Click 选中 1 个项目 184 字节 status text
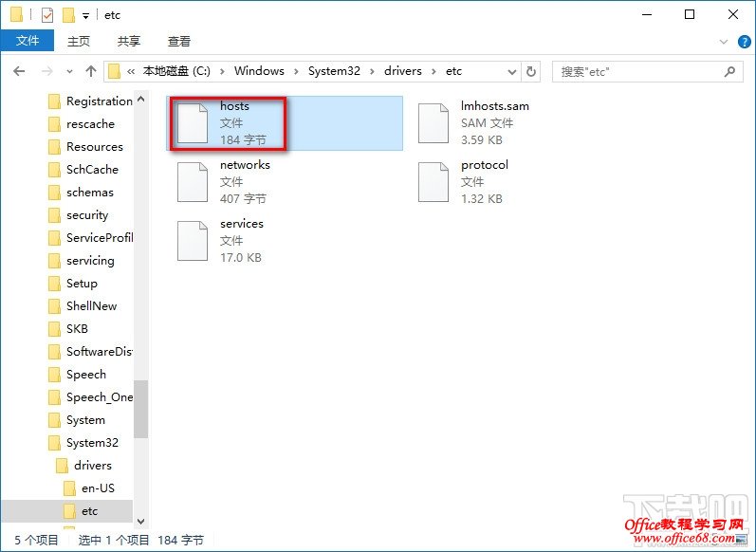This screenshot has height=552, width=756. [141, 540]
